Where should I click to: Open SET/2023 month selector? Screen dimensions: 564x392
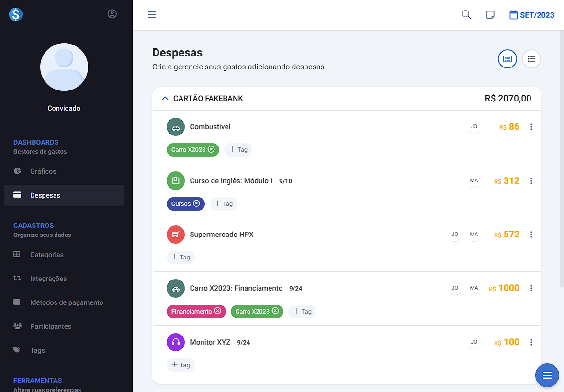pos(531,15)
